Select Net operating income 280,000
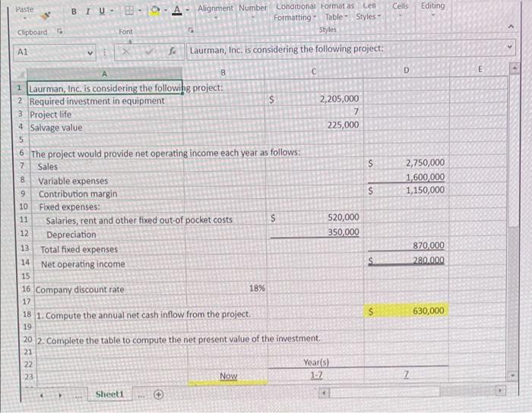This screenshot has height=413, width=532. pos(407,260)
